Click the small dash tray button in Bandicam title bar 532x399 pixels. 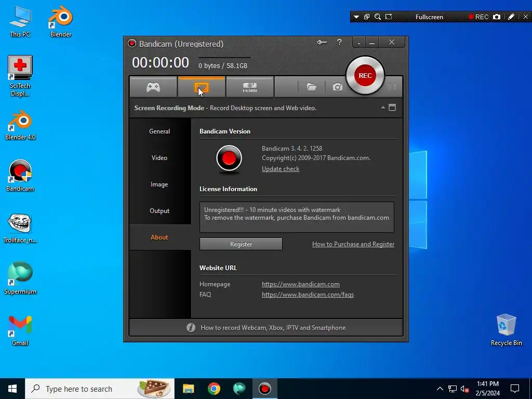tap(359, 43)
